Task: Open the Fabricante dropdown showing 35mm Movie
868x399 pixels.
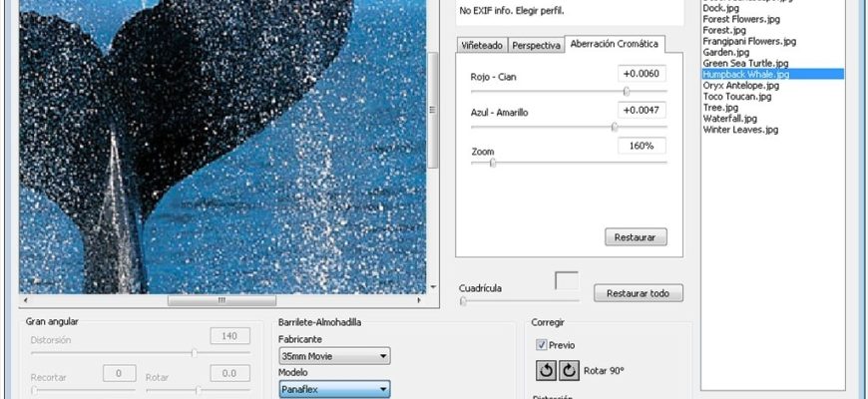Action: point(334,356)
